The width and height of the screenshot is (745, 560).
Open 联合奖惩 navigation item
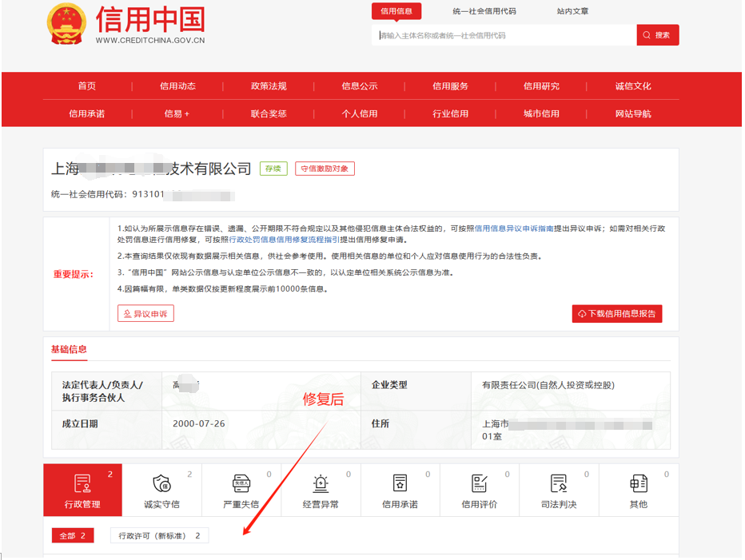269,113
